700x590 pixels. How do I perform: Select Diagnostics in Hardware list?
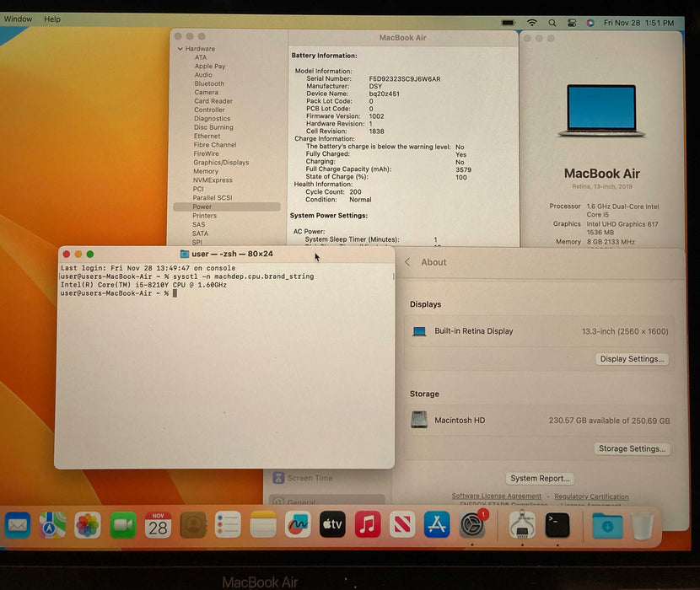click(212, 119)
